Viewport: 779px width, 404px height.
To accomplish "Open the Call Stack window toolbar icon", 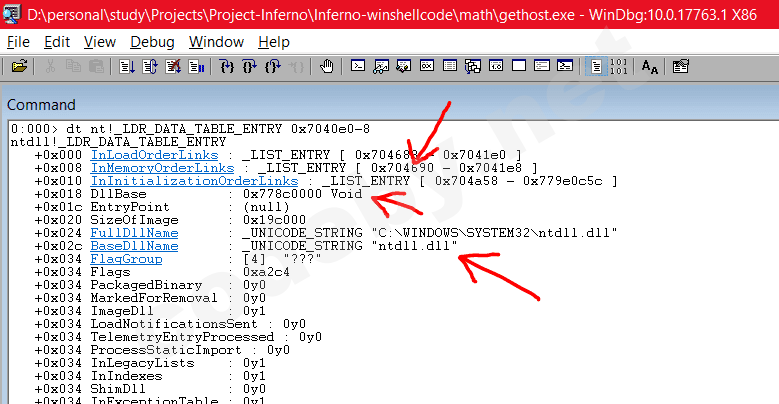I will click(x=472, y=66).
